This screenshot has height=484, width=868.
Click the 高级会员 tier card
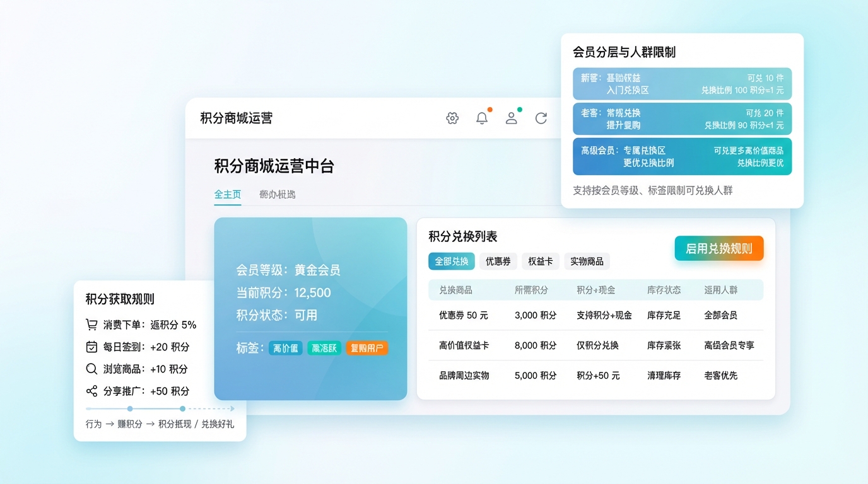[682, 156]
